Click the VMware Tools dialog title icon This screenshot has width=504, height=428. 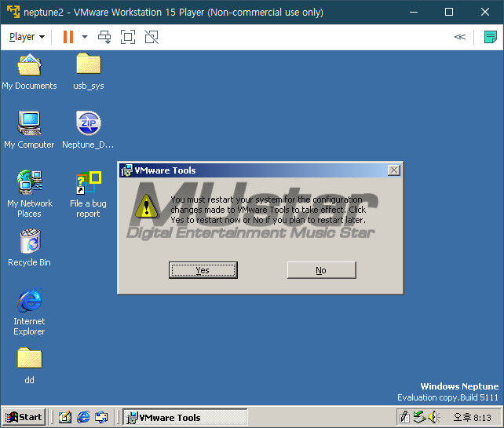(x=126, y=170)
